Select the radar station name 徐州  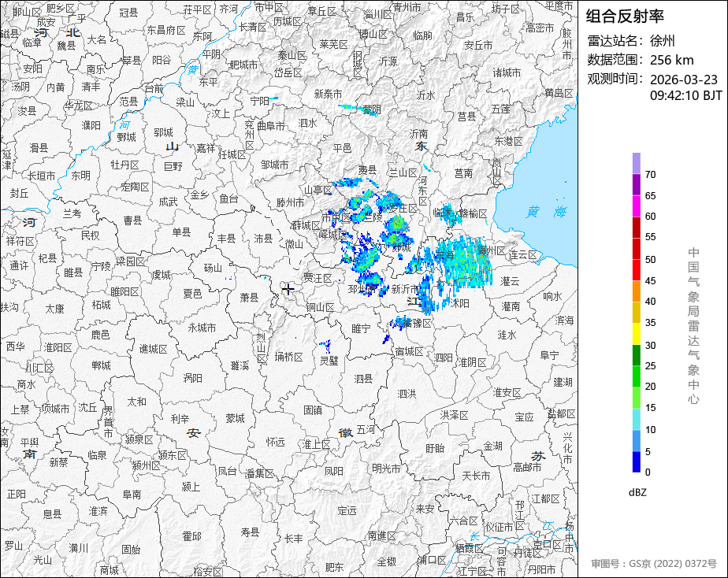(x=662, y=41)
